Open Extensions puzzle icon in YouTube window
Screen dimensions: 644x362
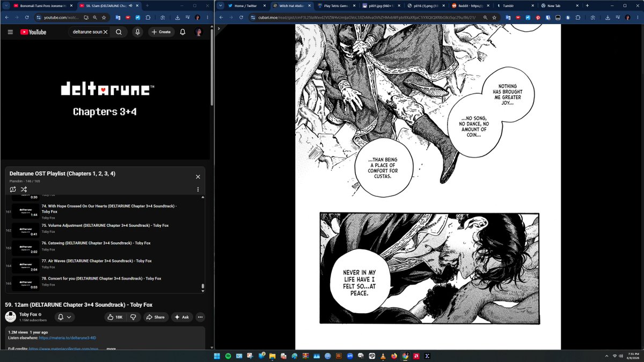pyautogui.click(x=148, y=17)
